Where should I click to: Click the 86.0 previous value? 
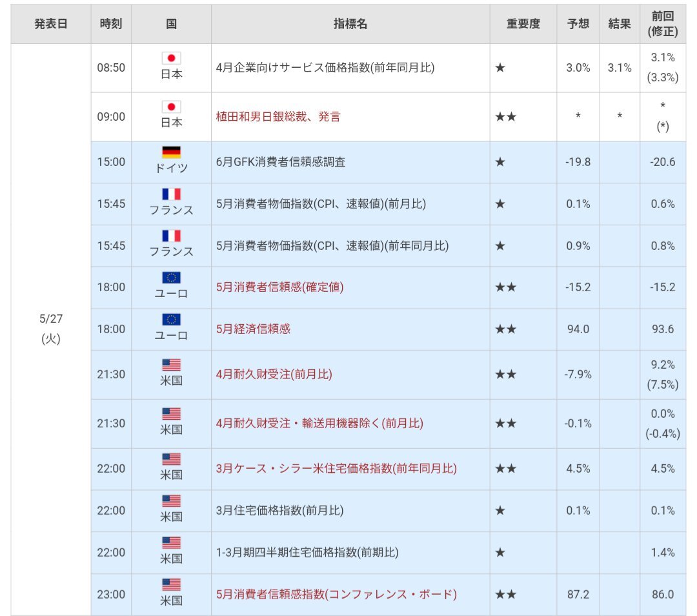click(x=663, y=594)
